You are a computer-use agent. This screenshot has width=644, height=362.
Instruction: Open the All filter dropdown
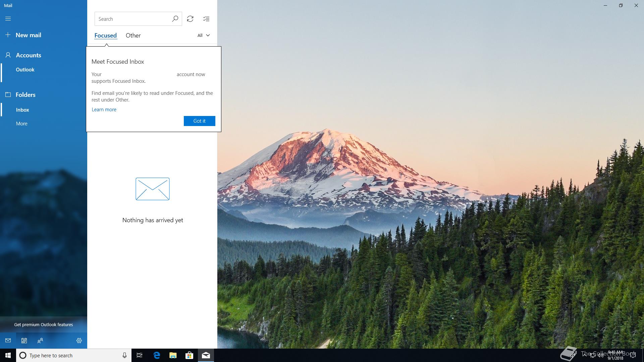point(204,35)
